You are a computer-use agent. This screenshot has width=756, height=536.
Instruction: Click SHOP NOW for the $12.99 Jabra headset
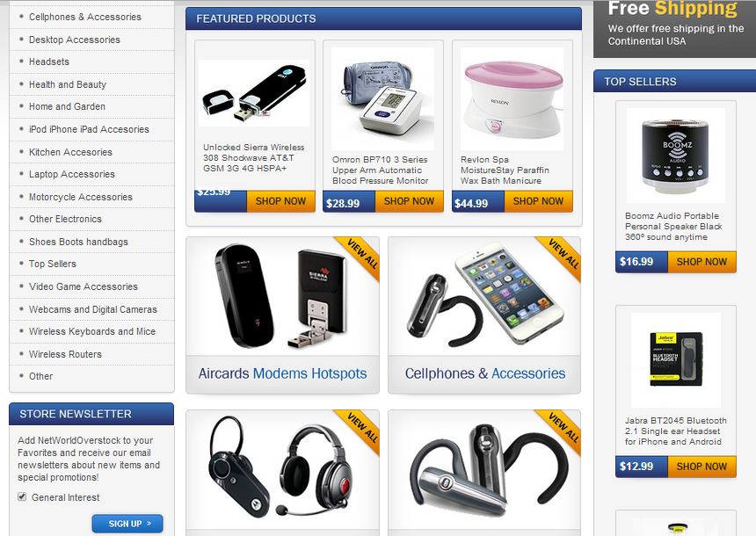(701, 466)
